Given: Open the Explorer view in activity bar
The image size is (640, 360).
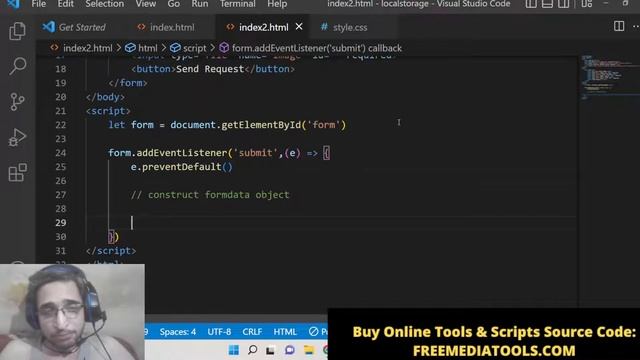Looking at the screenshot, I should coord(17,31).
